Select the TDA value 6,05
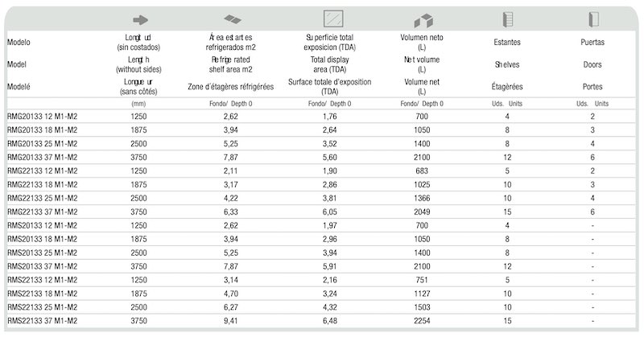The width and height of the screenshot is (644, 337). pyautogui.click(x=329, y=212)
